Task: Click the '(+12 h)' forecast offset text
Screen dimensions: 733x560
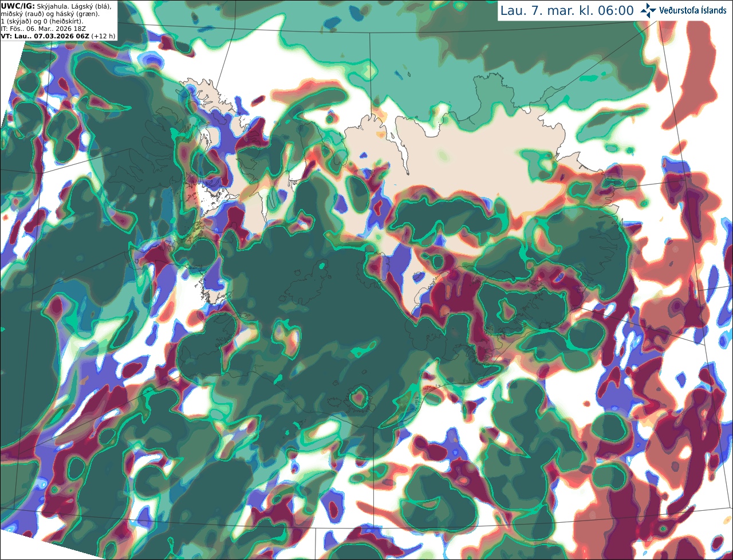Action: pos(103,36)
